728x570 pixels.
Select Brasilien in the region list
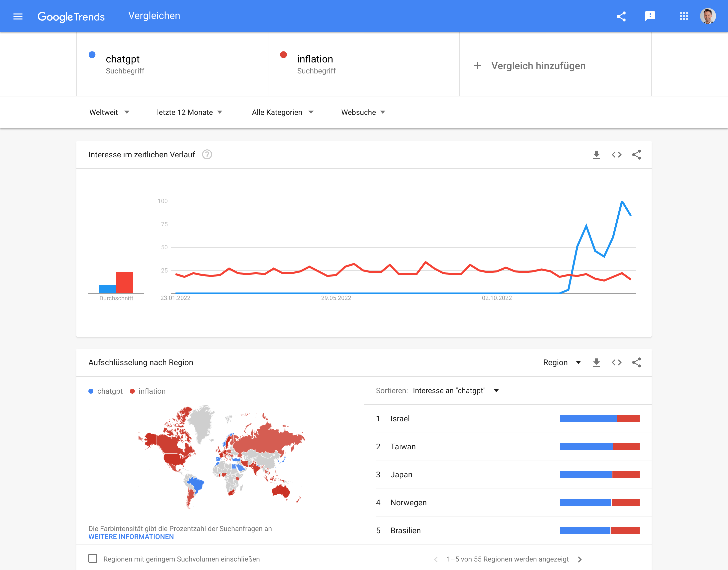[x=514, y=531]
